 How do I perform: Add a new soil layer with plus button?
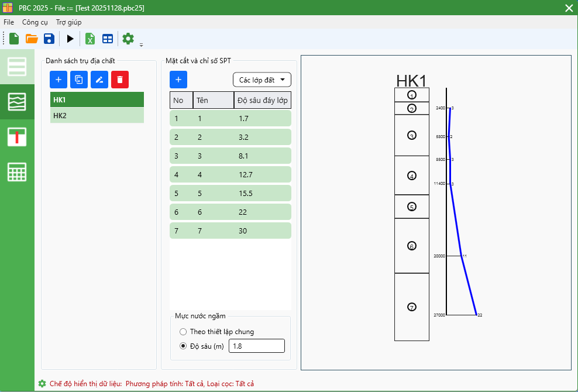pyautogui.click(x=178, y=80)
